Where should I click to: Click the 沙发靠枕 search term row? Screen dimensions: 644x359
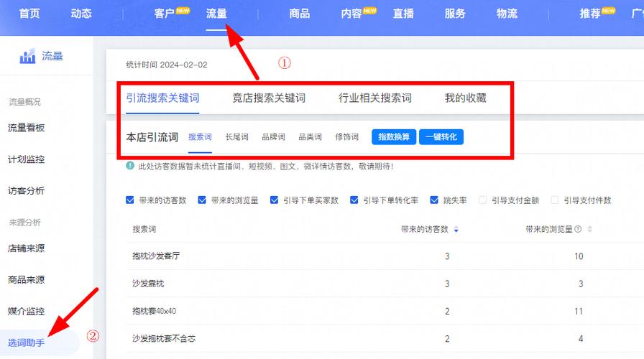click(x=385, y=284)
